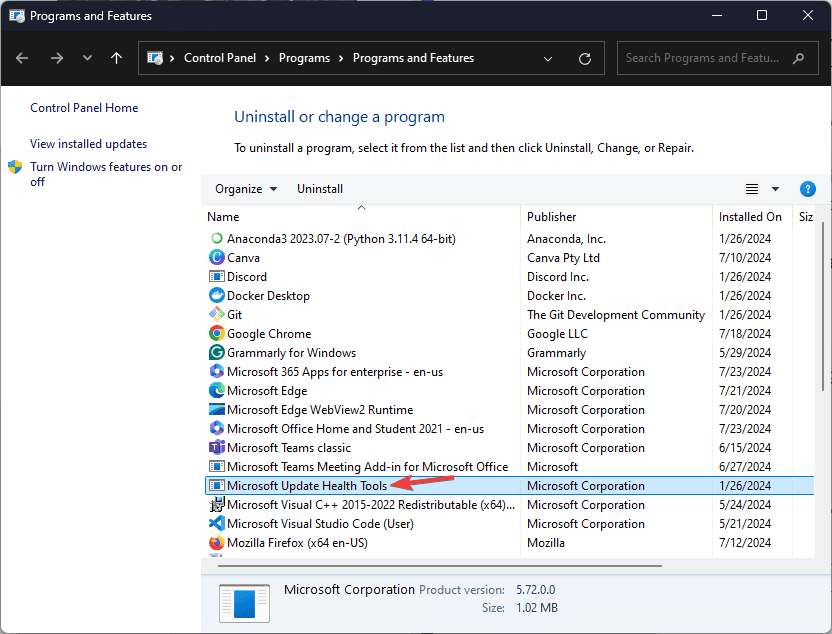Click the Google Chrome icon in list
This screenshot has width=832, height=634.
tap(216, 334)
